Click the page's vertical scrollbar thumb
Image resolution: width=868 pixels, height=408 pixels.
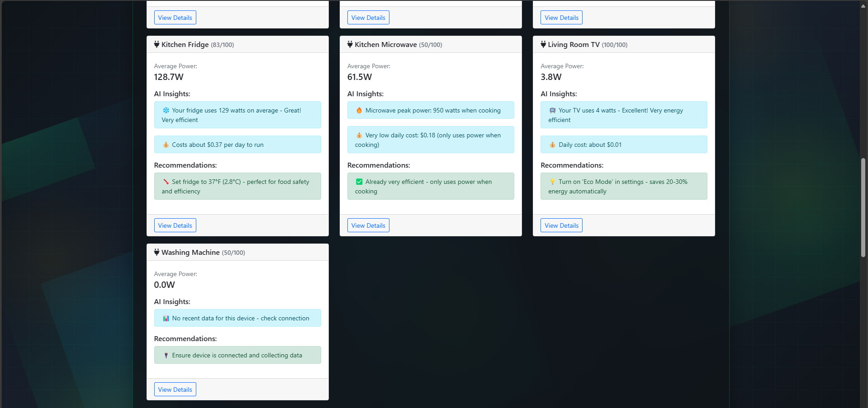coord(863,208)
